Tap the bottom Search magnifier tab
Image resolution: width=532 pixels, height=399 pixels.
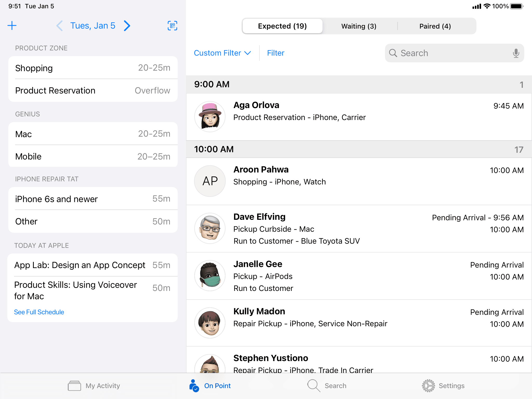[314, 386]
